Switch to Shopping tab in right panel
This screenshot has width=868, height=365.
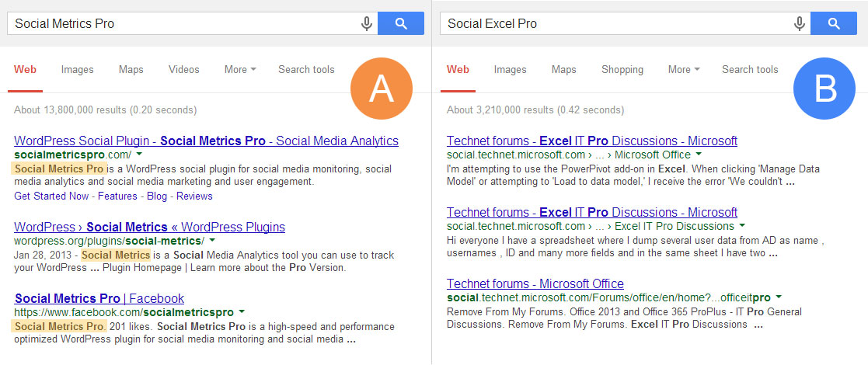point(622,70)
